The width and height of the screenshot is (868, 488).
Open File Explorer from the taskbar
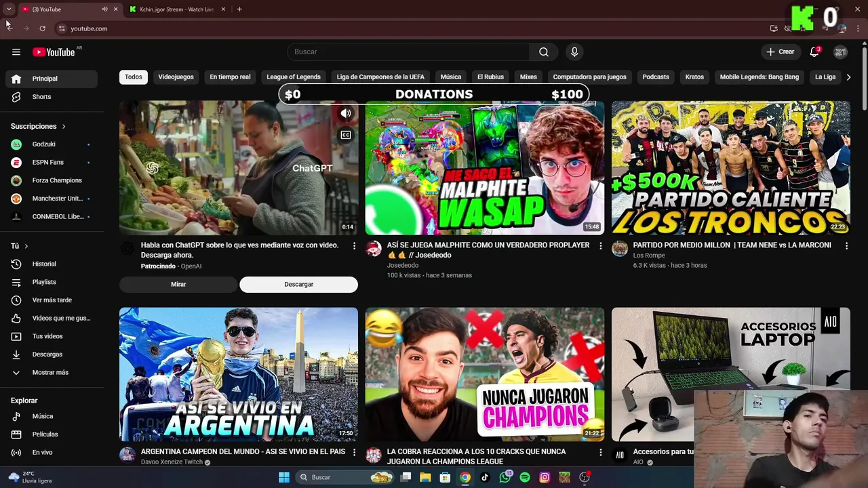point(425,477)
